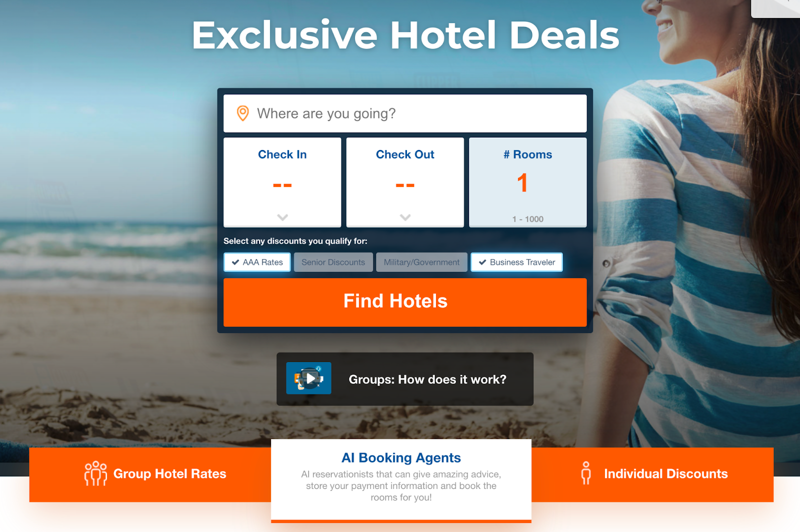This screenshot has width=800, height=532.
Task: Focus the Where are you going field
Action: tap(405, 113)
